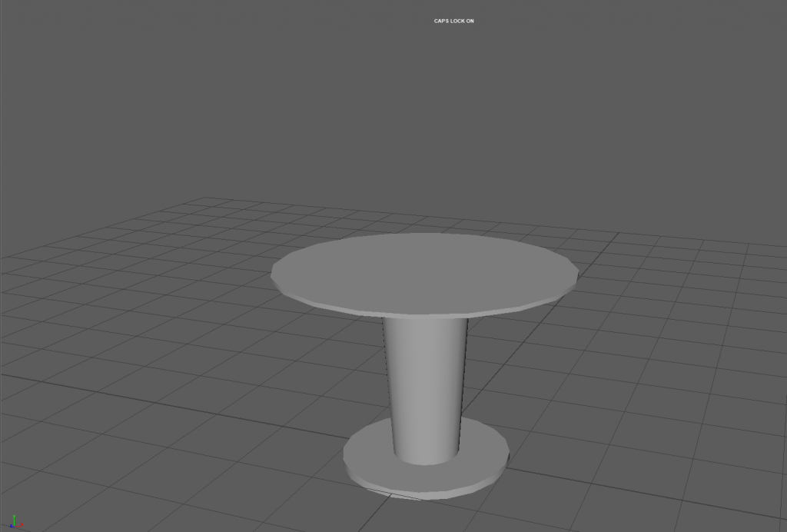Click the XYZ axis orientation gizmo
The image size is (787, 532).
pos(15,521)
